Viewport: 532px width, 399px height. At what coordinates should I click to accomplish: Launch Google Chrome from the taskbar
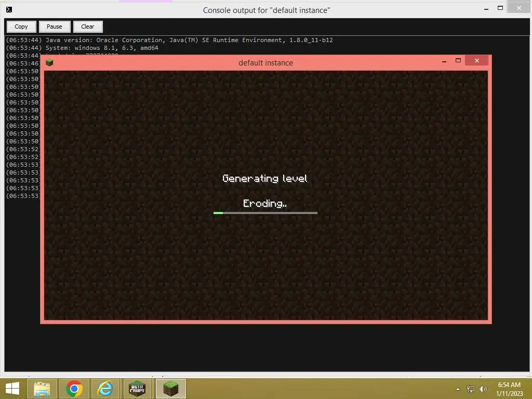coord(74,389)
